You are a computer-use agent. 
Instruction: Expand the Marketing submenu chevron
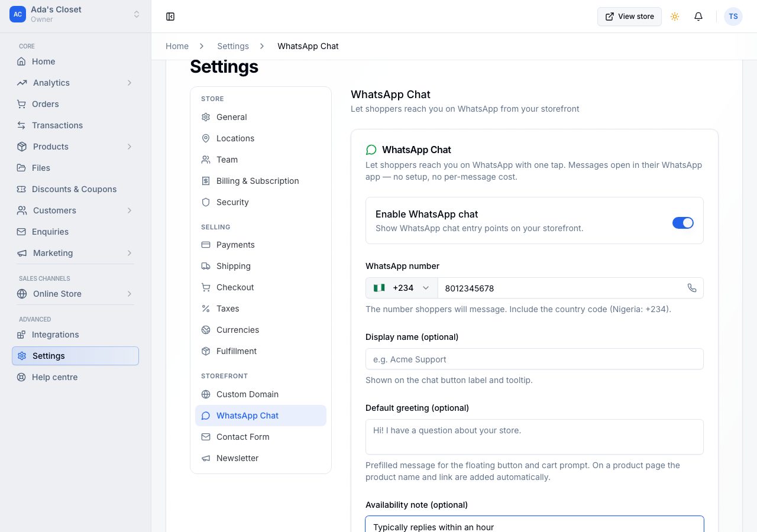[x=130, y=253]
